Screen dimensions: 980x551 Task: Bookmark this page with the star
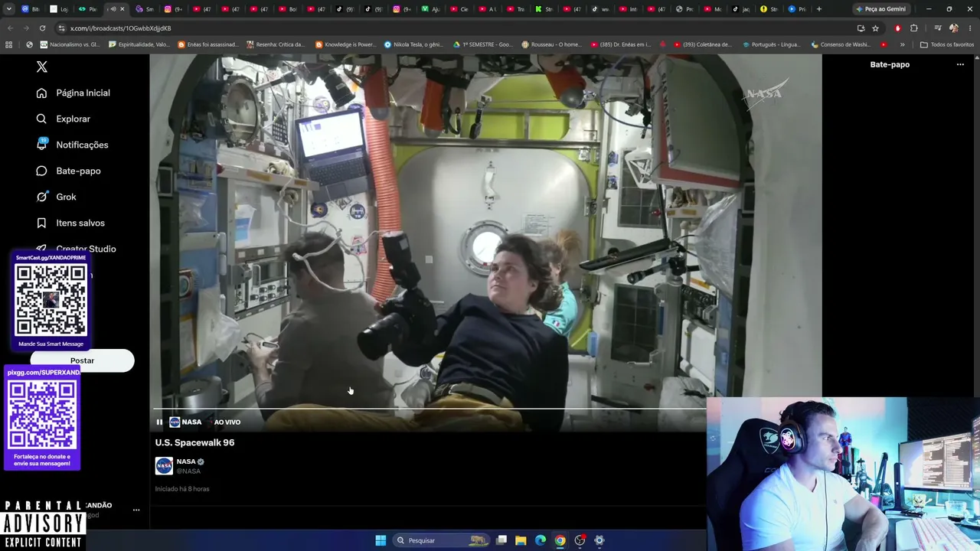coord(875,28)
